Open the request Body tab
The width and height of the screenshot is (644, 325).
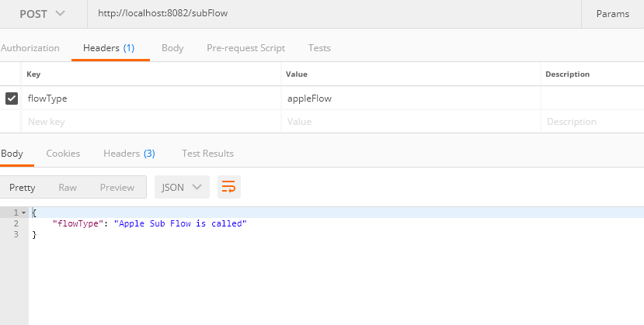tap(172, 48)
